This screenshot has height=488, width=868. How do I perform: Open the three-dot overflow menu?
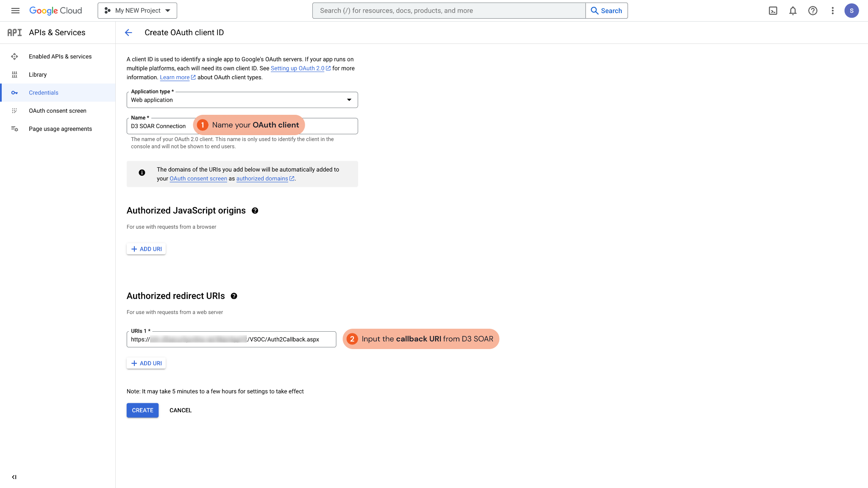tap(832, 10)
